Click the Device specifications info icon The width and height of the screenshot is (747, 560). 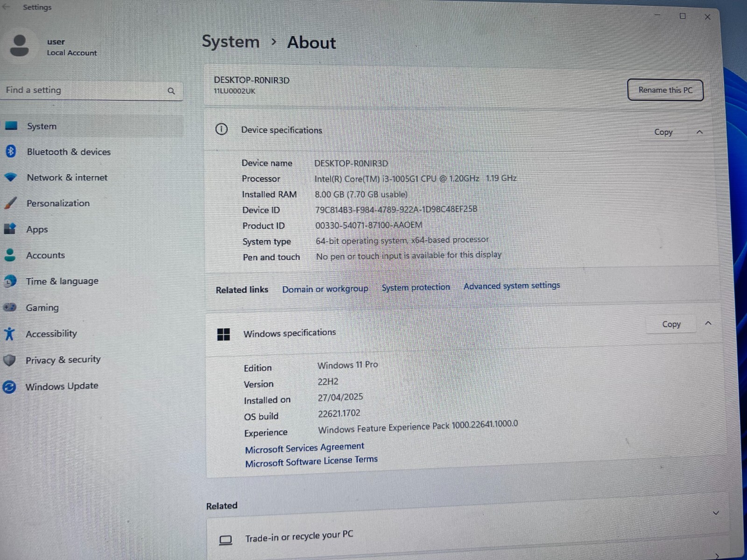[221, 129]
